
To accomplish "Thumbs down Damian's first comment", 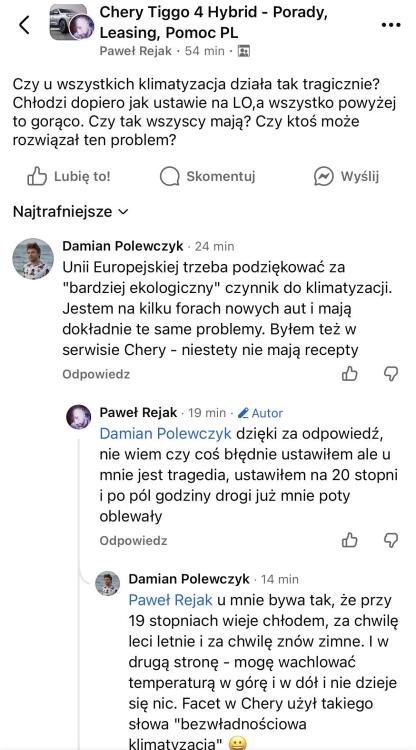I will click(391, 374).
